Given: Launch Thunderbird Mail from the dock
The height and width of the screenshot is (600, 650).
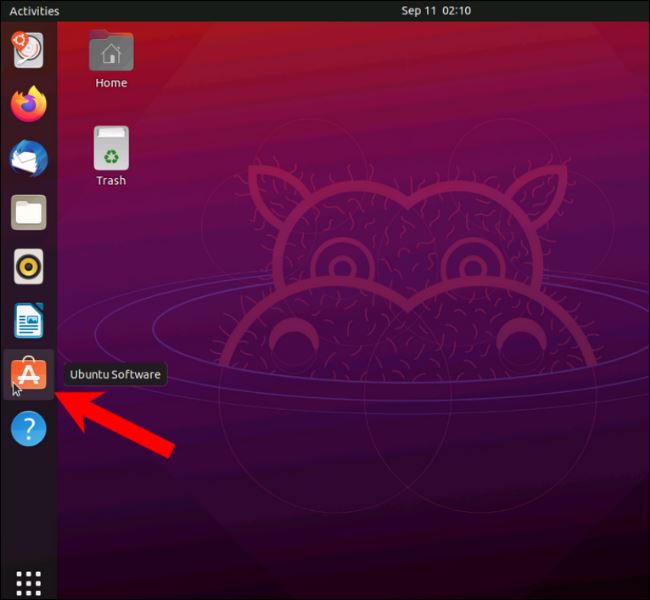Looking at the screenshot, I should click(x=28, y=158).
